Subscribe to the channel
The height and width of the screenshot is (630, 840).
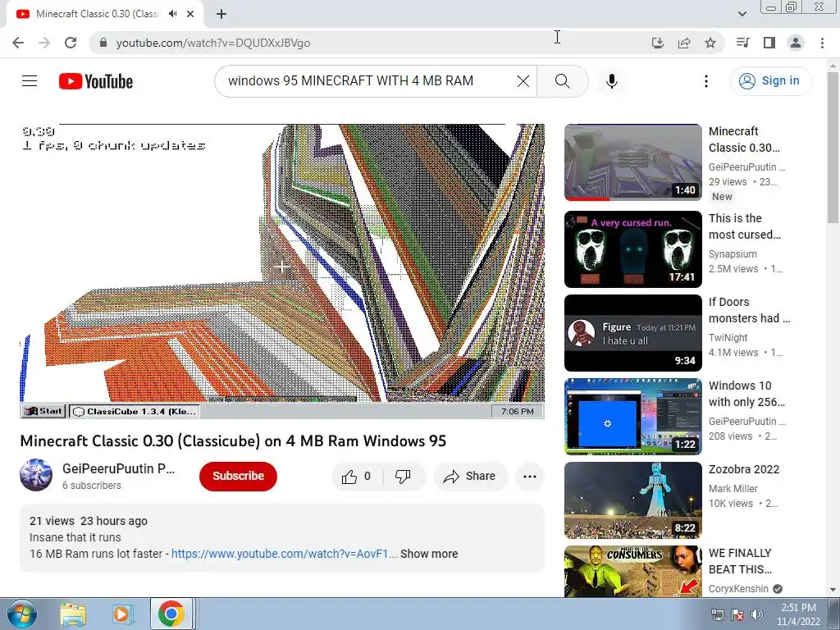coord(238,476)
